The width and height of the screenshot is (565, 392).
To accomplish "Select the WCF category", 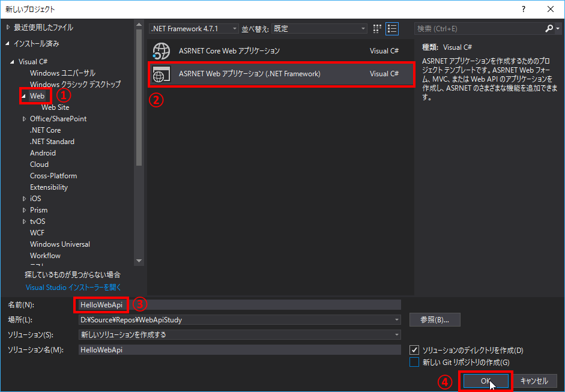I will click(37, 233).
